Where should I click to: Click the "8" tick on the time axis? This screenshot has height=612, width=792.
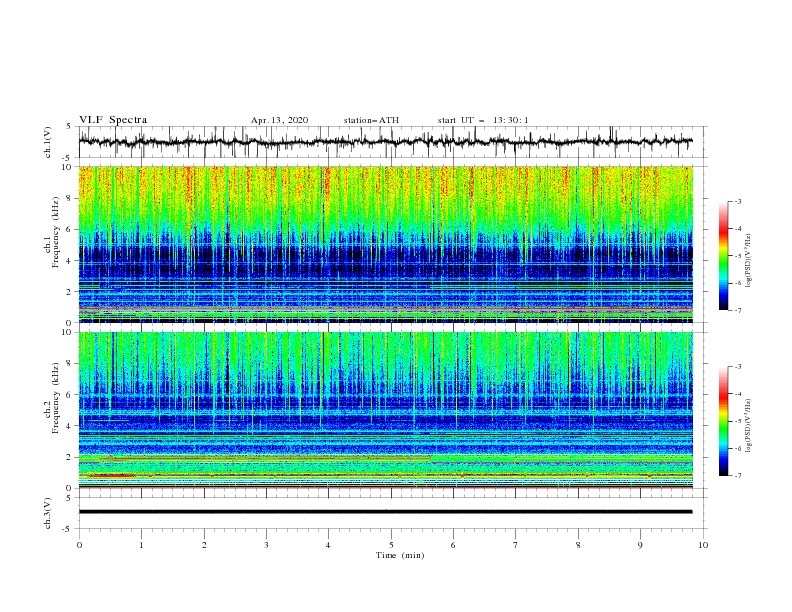[578, 545]
